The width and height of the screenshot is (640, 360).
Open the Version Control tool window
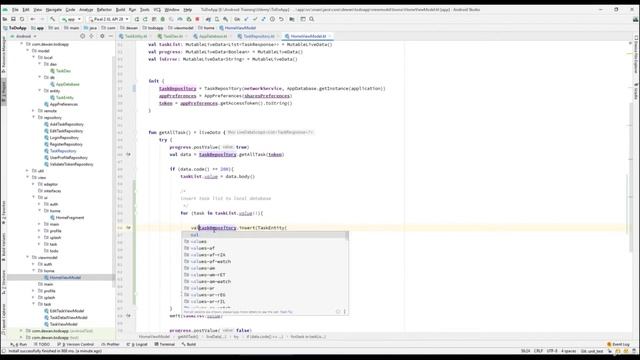coord(76,344)
